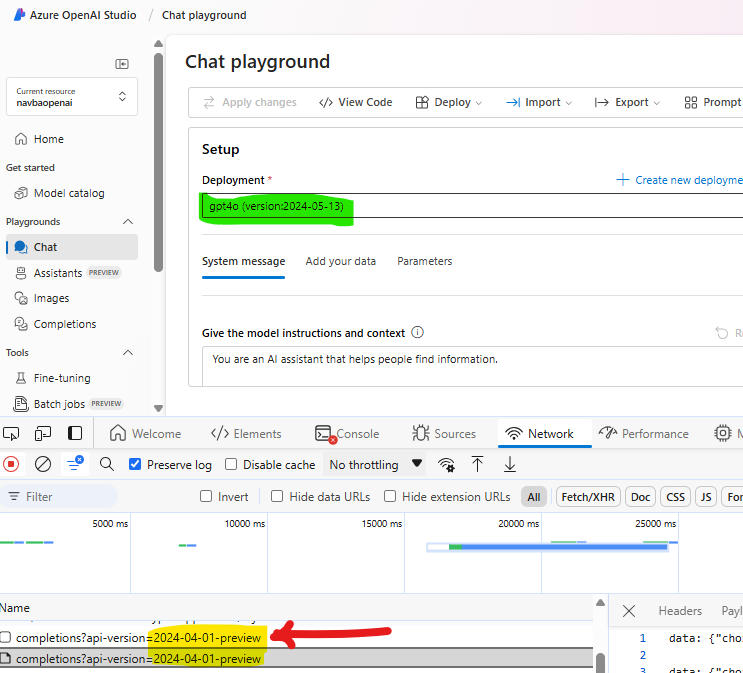
Task: Check the Invert filter checkbox
Action: click(x=206, y=496)
